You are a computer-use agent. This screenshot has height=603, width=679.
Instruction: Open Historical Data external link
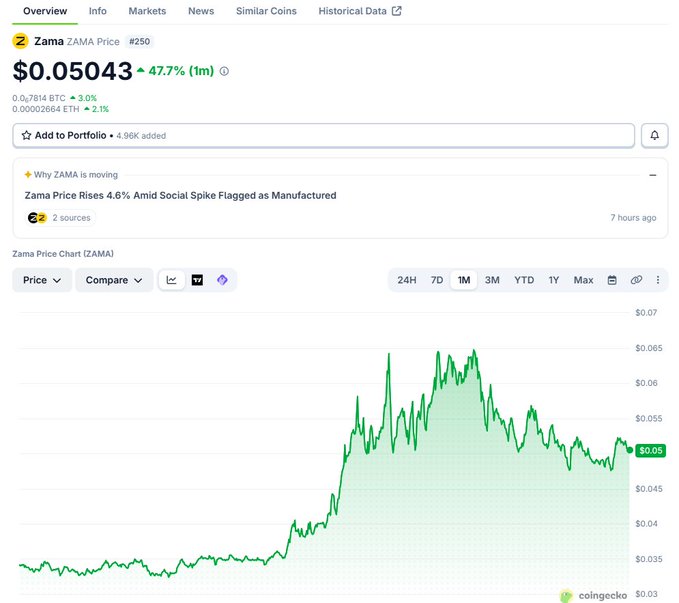(x=360, y=11)
